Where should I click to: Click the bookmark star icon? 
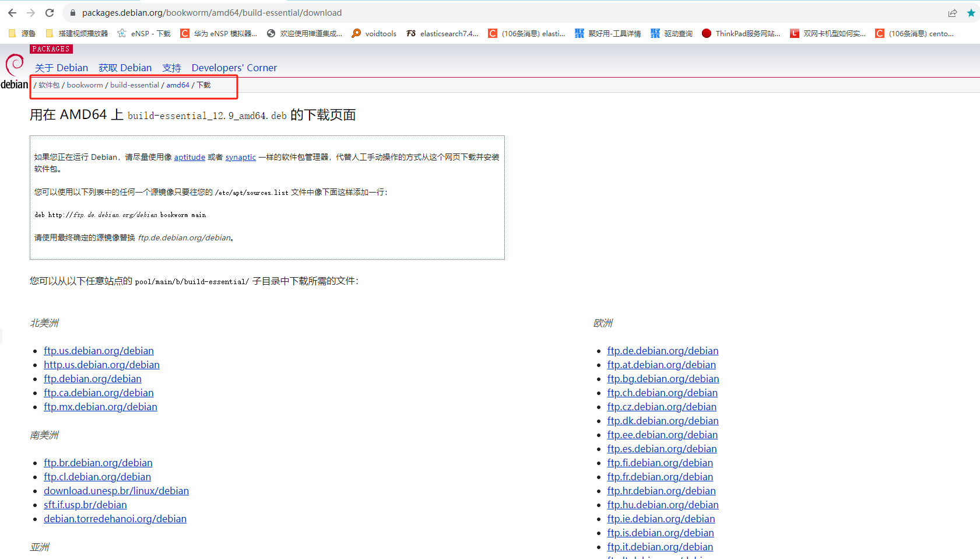[971, 13]
